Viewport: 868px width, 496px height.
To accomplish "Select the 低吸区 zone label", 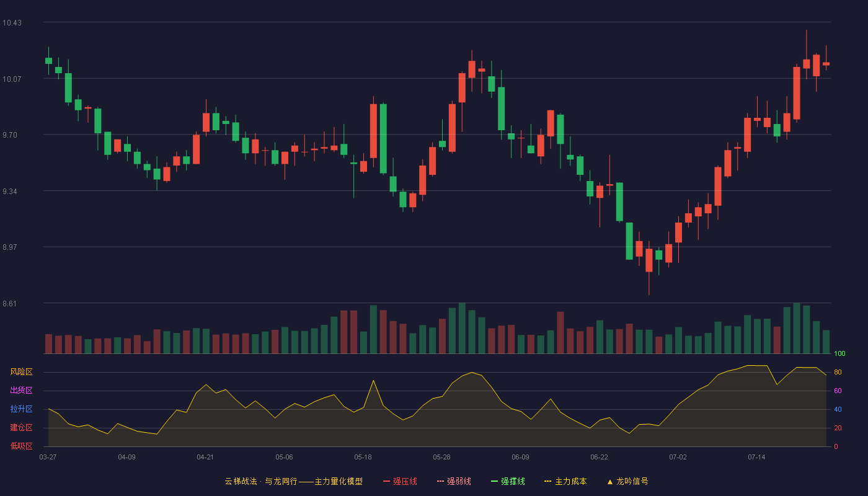I will coord(21,446).
